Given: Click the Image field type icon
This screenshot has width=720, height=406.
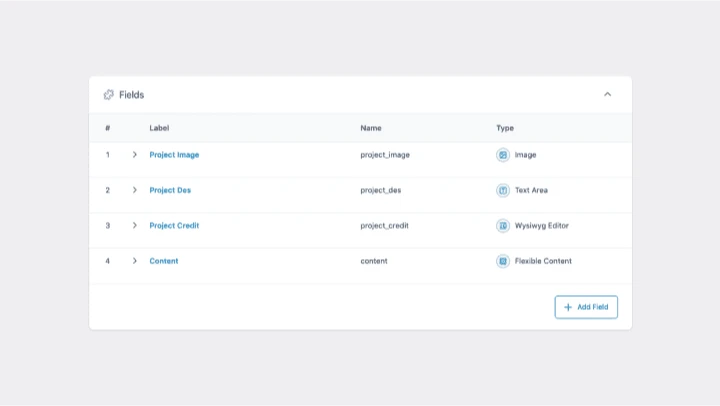Looking at the screenshot, I should tap(503, 155).
